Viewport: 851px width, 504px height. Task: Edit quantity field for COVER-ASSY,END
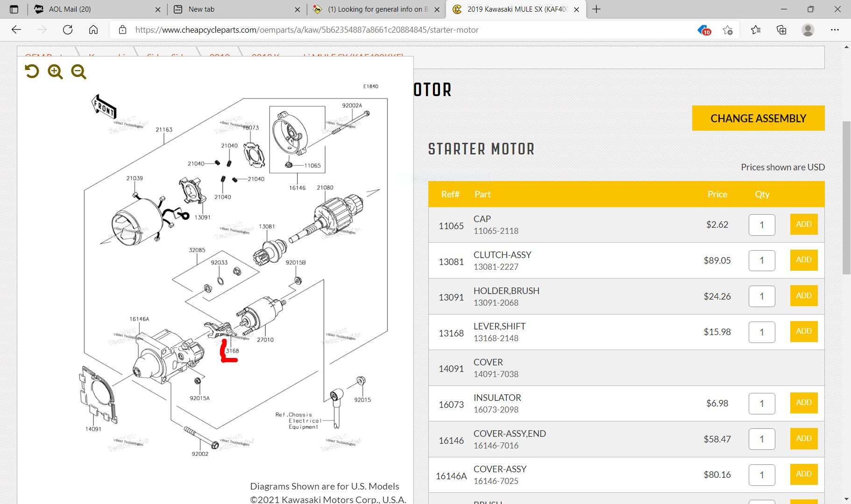coord(762,439)
